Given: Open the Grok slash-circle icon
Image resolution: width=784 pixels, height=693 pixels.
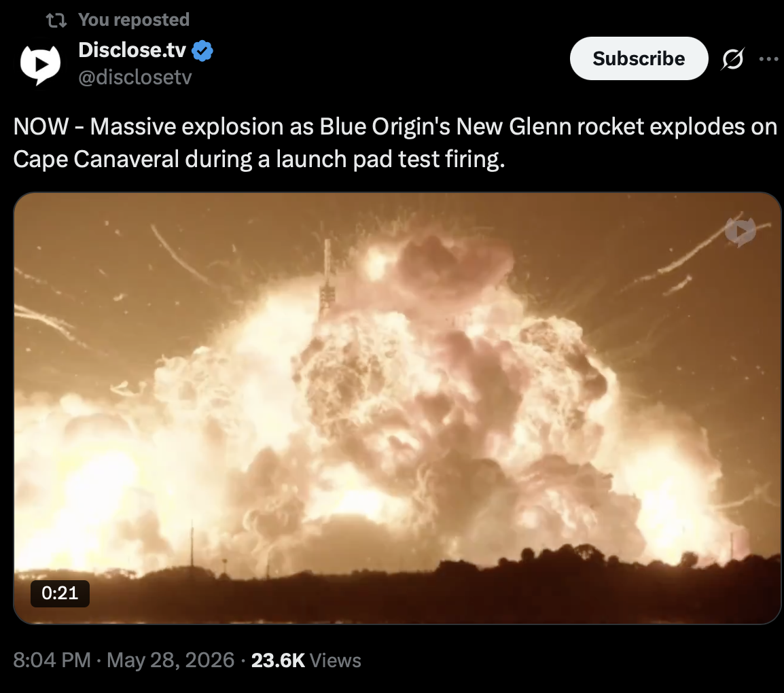Looking at the screenshot, I should pyautogui.click(x=733, y=59).
